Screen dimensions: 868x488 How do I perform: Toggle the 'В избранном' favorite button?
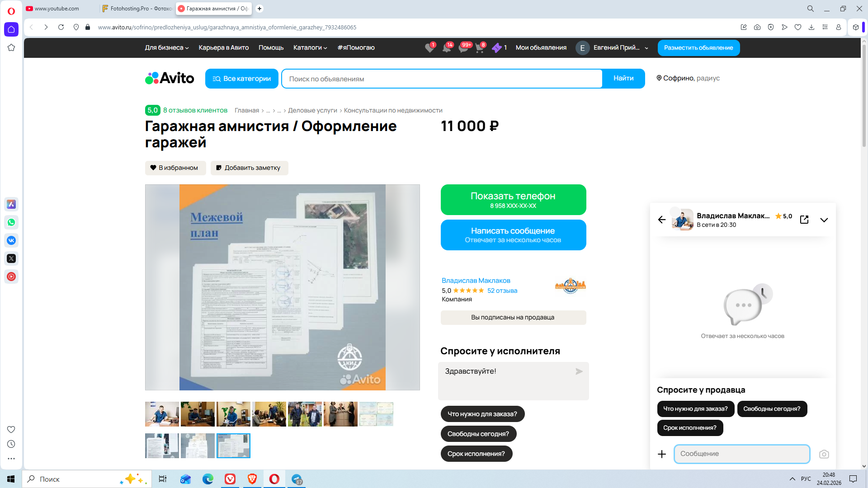pyautogui.click(x=175, y=168)
